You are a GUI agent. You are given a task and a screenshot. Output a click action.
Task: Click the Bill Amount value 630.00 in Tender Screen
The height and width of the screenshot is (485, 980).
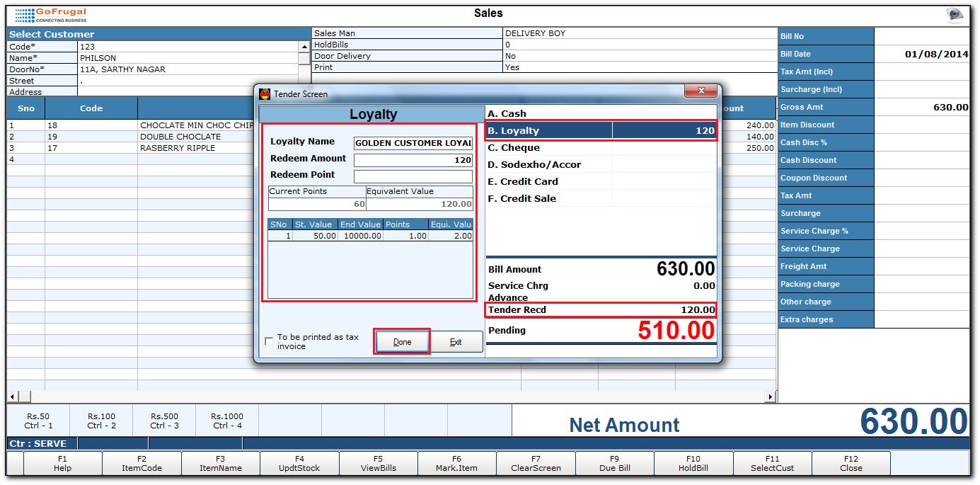point(686,269)
